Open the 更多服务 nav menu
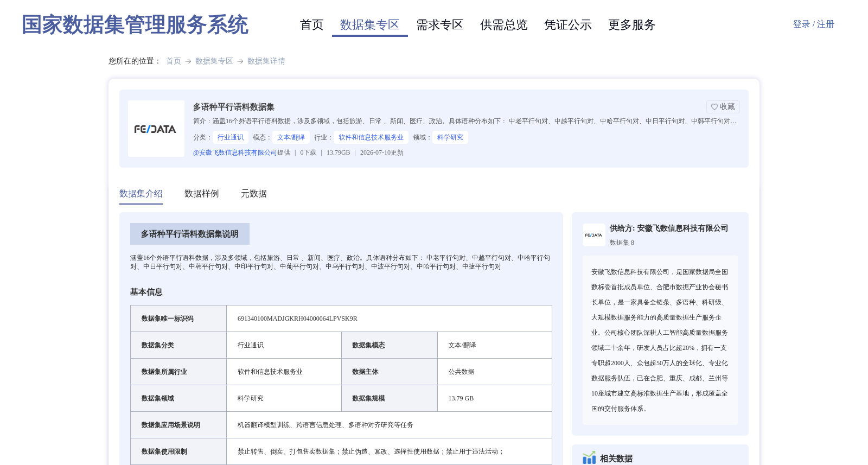 click(632, 25)
